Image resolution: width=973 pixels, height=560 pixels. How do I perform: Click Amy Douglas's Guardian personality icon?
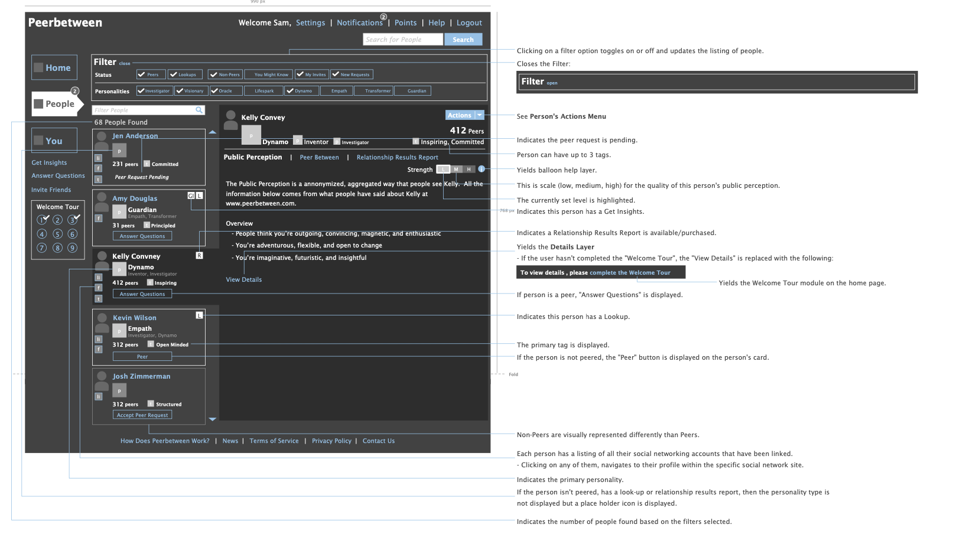119,211
